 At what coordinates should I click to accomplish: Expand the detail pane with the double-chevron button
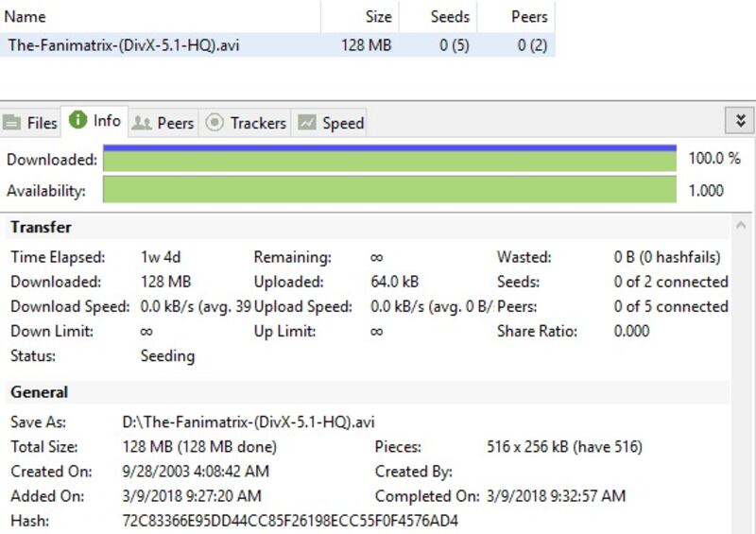(740, 121)
